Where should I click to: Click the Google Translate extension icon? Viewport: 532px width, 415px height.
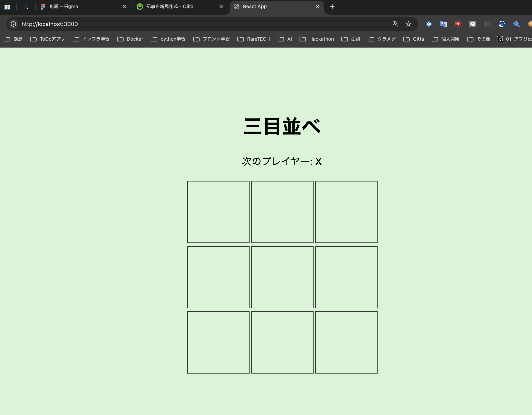pos(443,24)
